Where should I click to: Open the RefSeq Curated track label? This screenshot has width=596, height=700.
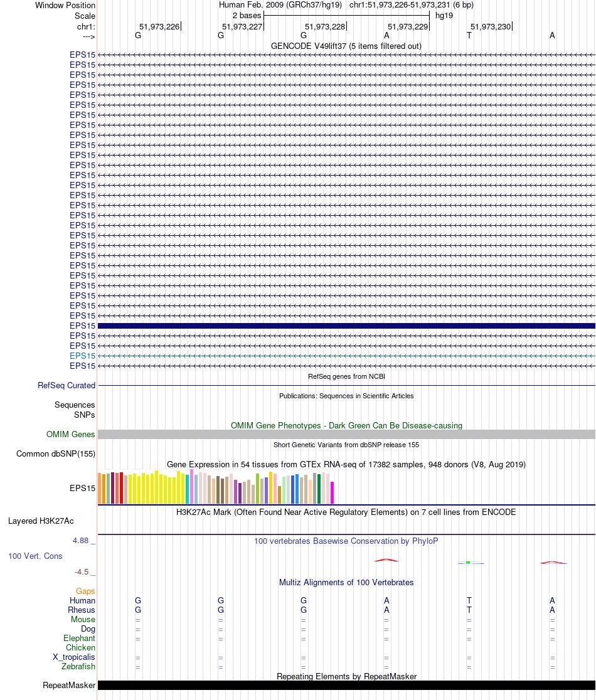point(67,385)
